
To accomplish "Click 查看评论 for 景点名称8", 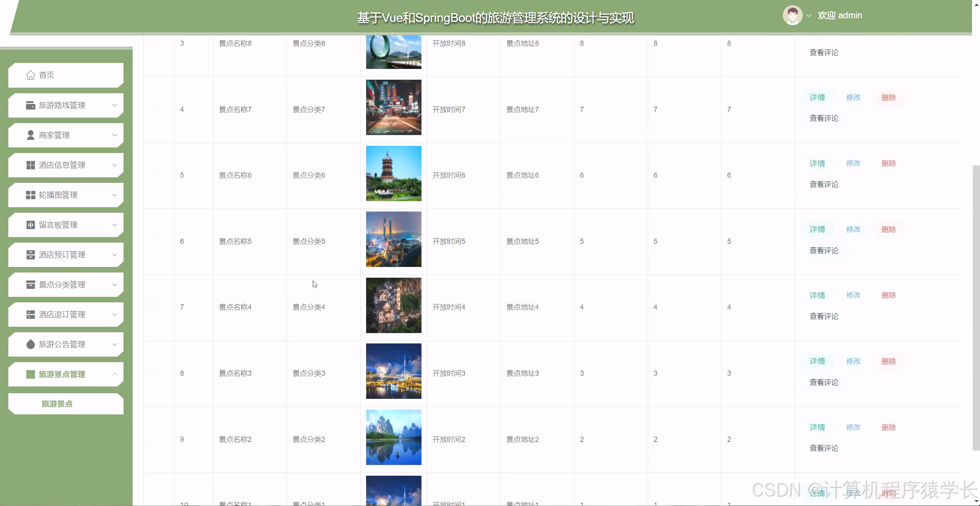I will pyautogui.click(x=824, y=53).
